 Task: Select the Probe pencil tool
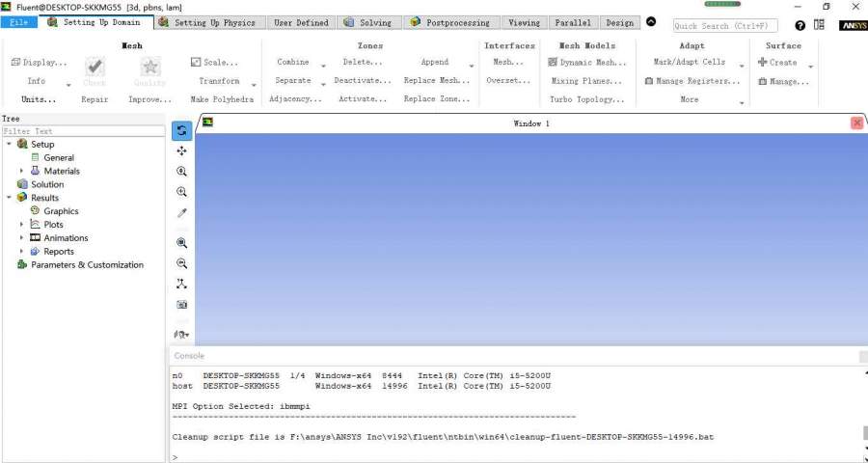pyautogui.click(x=181, y=212)
